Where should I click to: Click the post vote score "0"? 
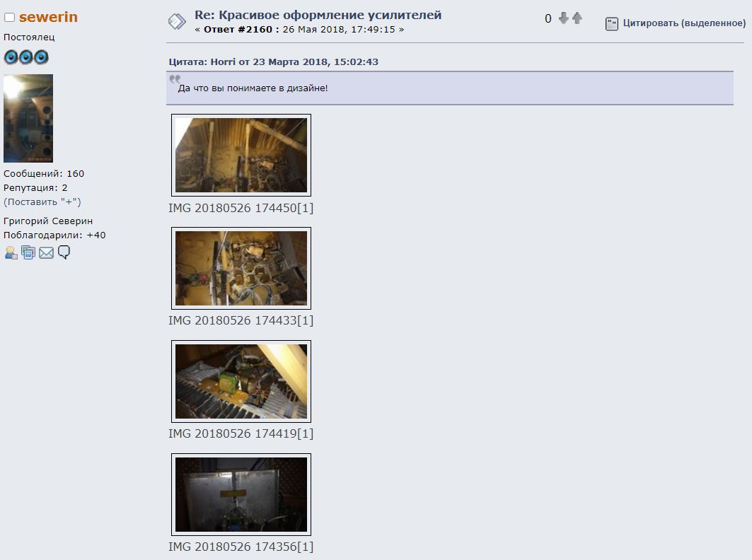tap(548, 18)
